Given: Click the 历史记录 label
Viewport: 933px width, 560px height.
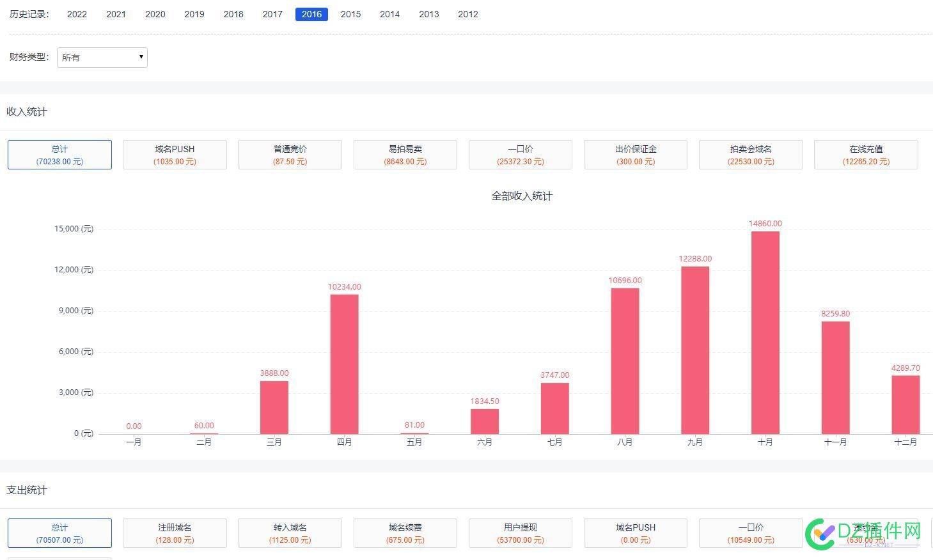Looking at the screenshot, I should (29, 14).
